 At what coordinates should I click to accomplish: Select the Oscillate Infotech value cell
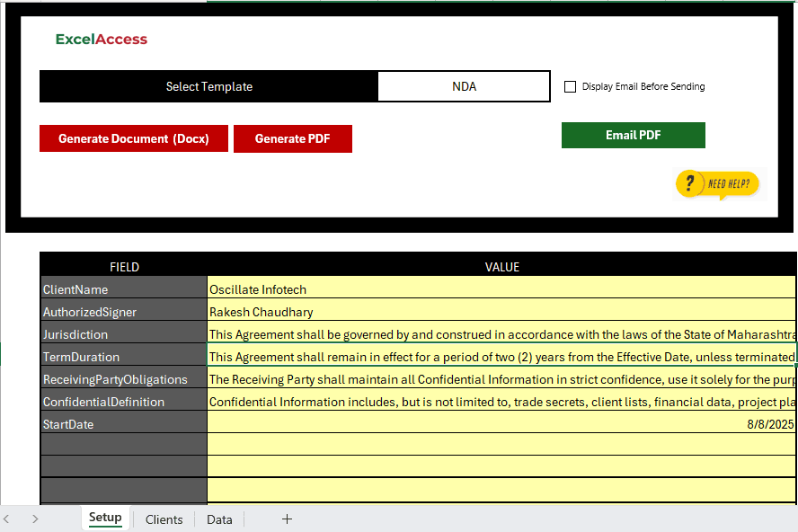(x=501, y=289)
